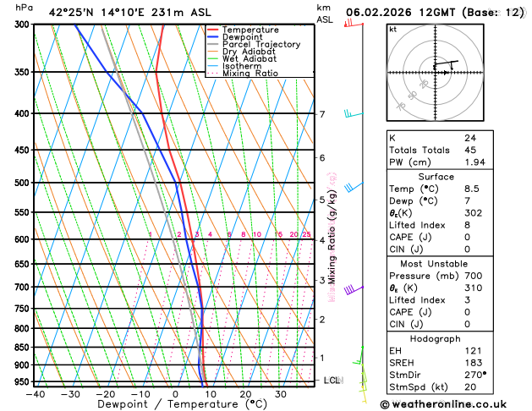Click the 'PW (cm)' value '1.94'

pos(475,162)
